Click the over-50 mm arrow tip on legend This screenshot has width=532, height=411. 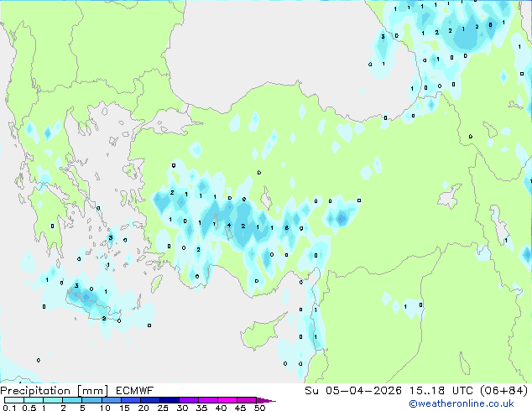[x=266, y=400]
